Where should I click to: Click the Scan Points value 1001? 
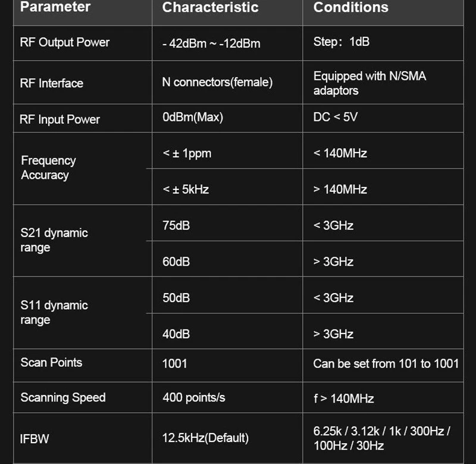click(175, 363)
